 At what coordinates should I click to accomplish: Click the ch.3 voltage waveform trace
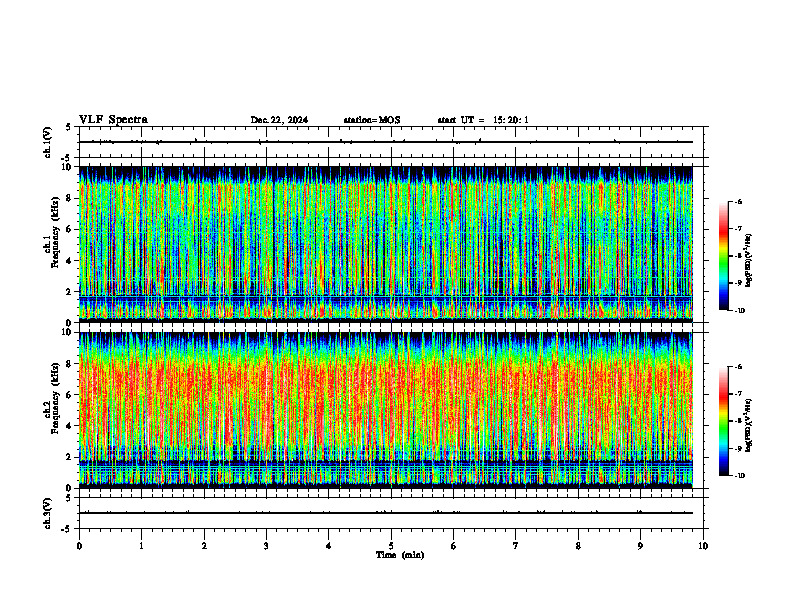click(x=386, y=513)
